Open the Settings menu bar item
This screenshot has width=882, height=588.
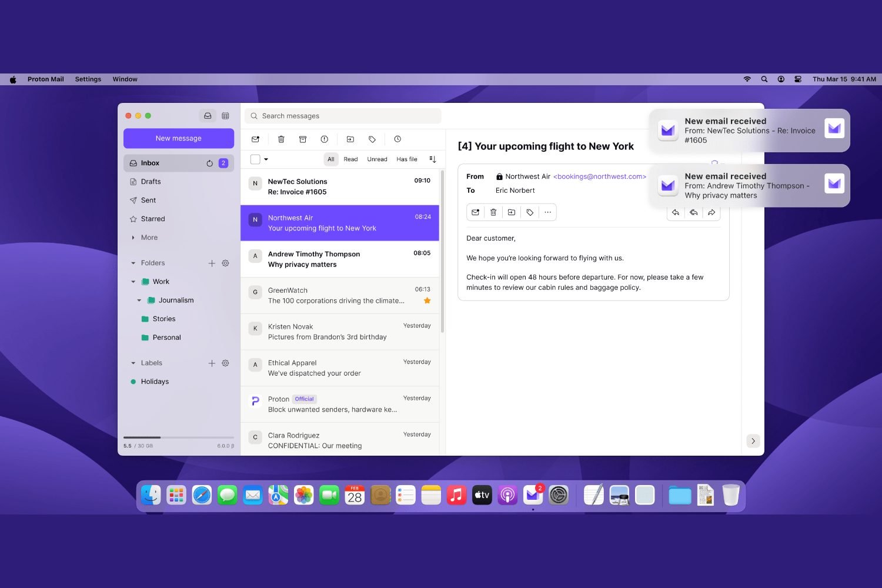click(88, 79)
